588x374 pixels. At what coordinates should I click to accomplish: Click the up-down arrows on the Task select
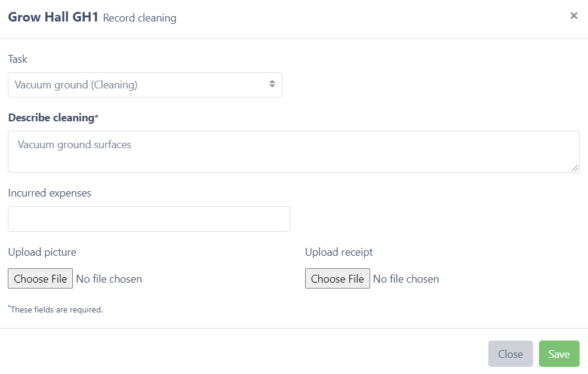(x=272, y=85)
